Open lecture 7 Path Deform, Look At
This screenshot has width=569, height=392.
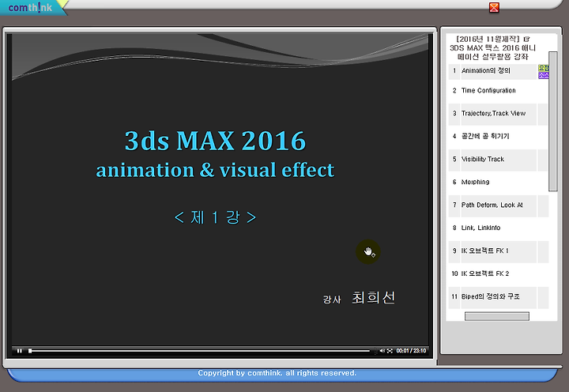tap(492, 205)
